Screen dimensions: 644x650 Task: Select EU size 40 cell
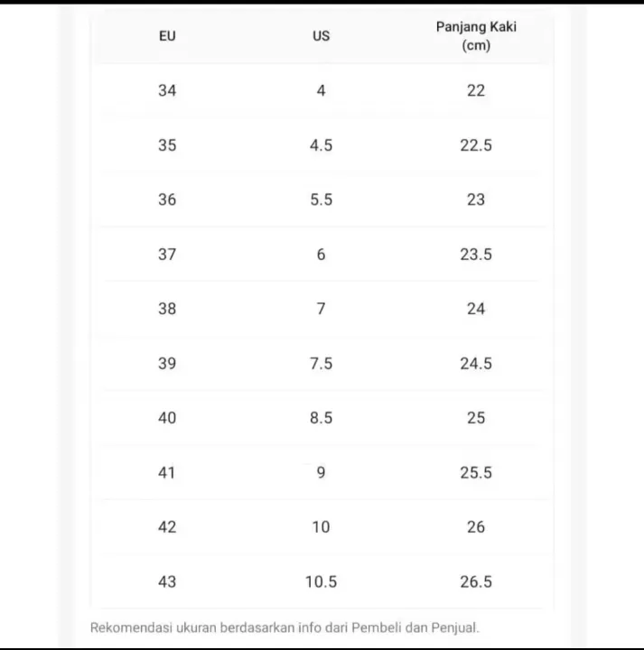point(167,417)
